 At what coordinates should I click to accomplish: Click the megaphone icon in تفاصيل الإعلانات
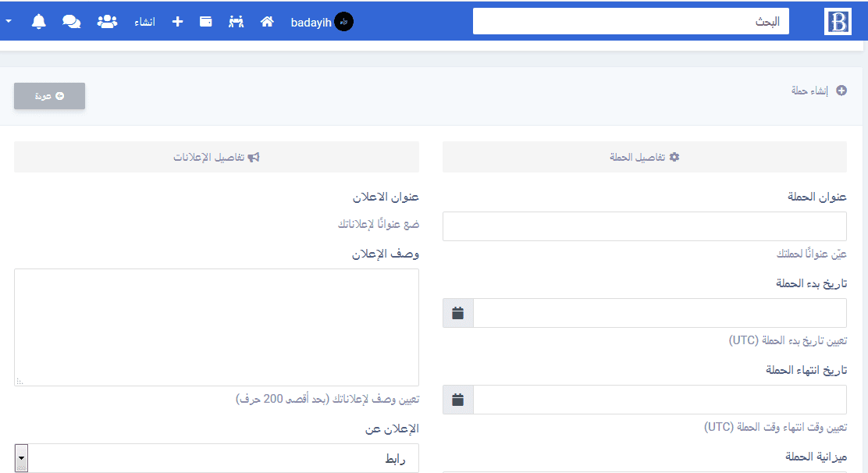tap(254, 157)
